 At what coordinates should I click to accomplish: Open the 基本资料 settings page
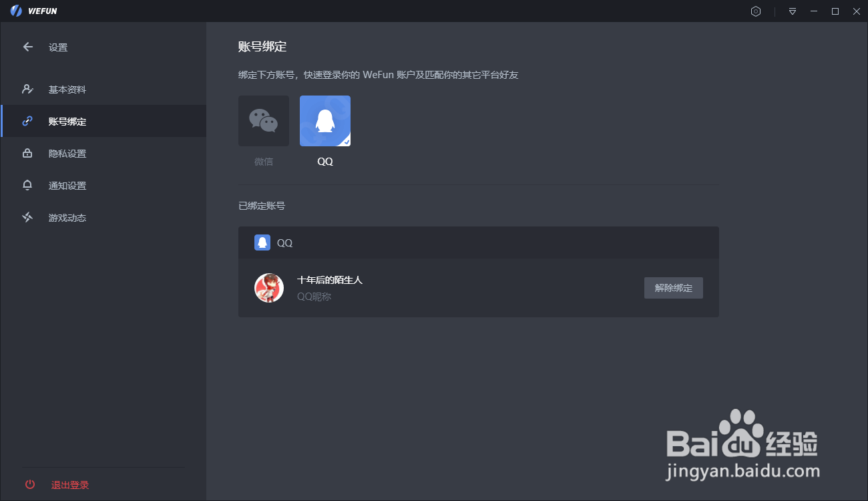click(x=103, y=90)
